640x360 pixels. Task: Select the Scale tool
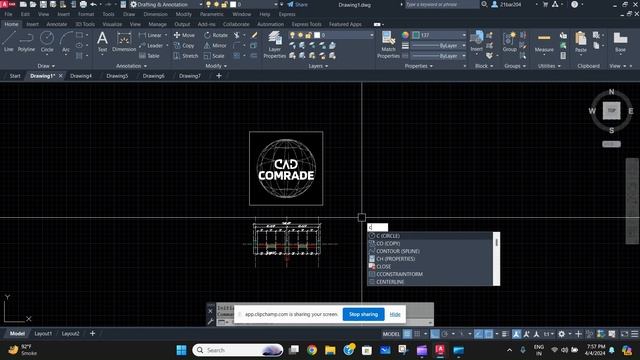[x=214, y=56]
